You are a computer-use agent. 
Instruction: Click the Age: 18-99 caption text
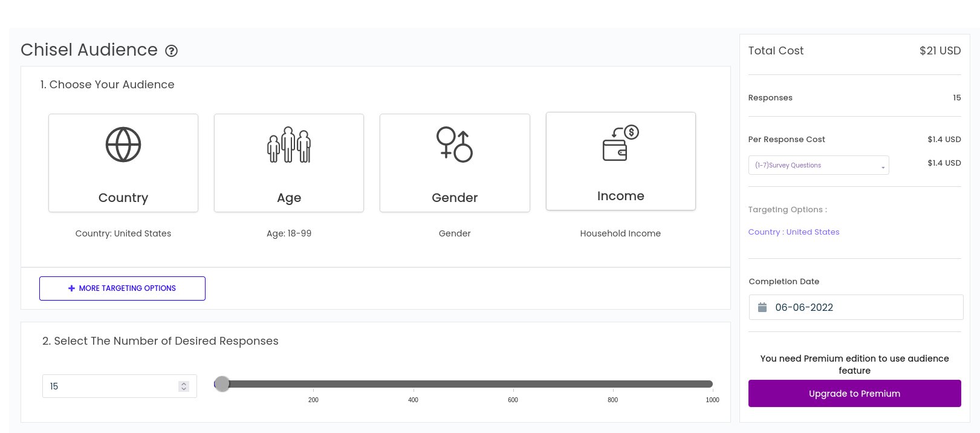click(x=289, y=233)
